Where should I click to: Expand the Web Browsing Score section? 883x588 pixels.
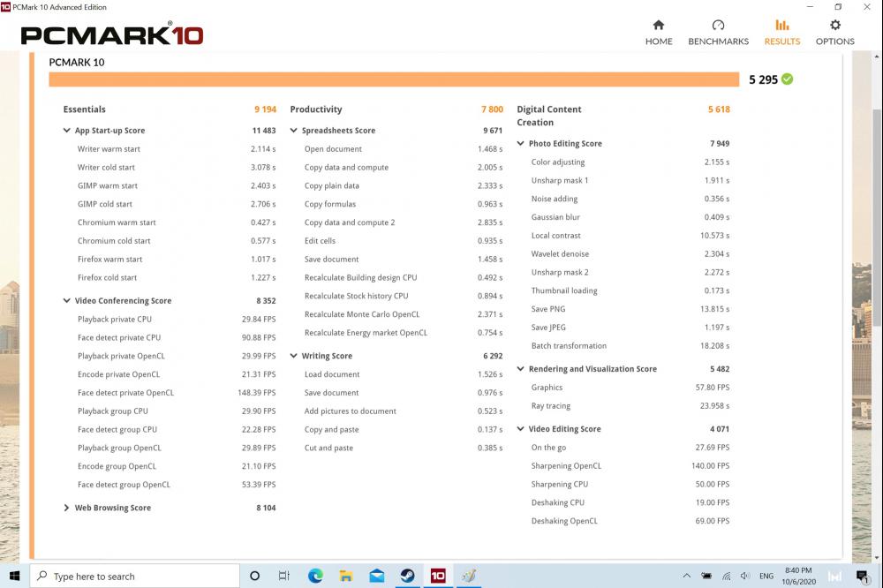pos(66,508)
